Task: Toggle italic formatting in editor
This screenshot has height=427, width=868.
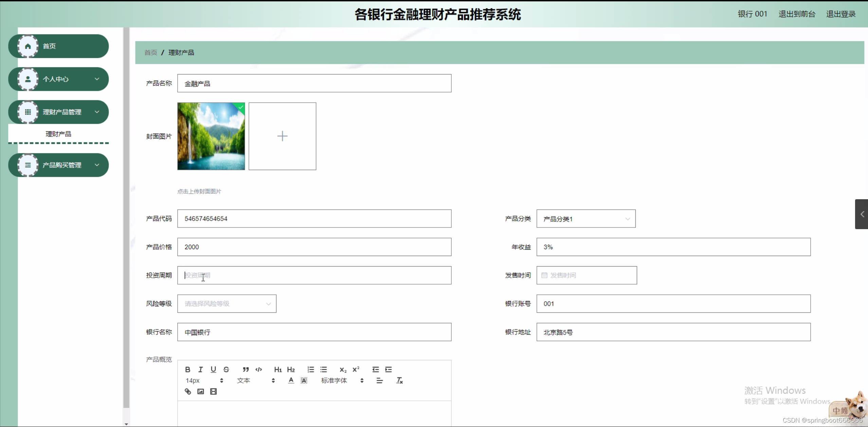Action: click(200, 370)
